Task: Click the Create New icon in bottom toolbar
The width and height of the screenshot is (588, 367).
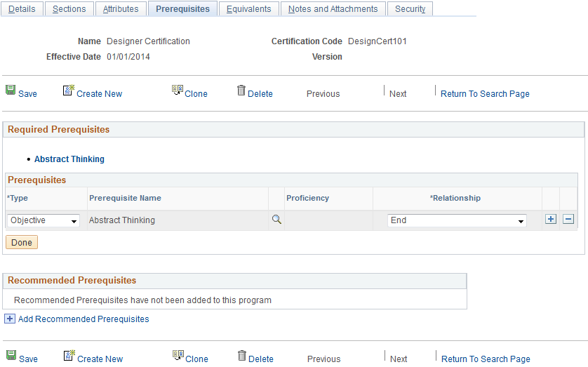Action: click(69, 355)
